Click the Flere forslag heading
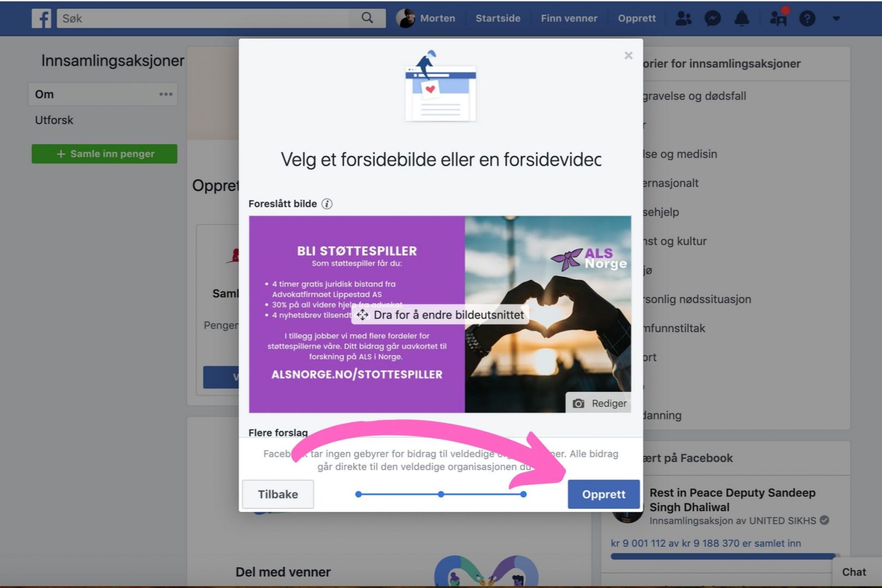This screenshot has height=588, width=882. [278, 432]
